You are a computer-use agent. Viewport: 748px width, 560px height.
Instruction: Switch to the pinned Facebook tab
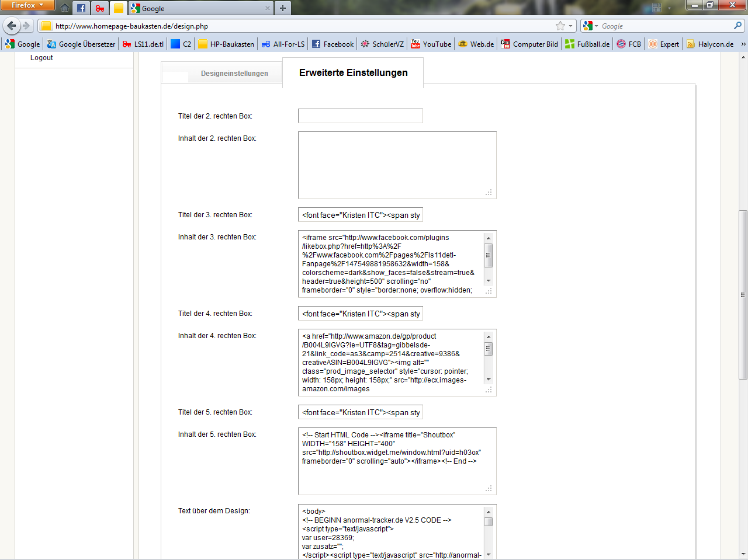point(81,8)
